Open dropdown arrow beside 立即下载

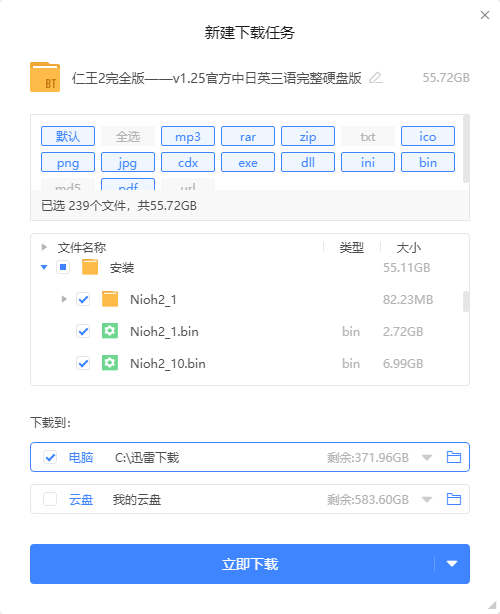point(452,563)
